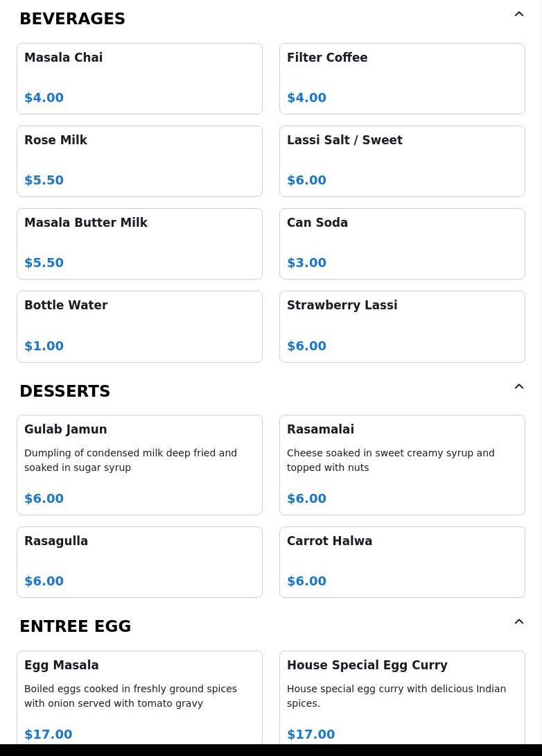
Task: Choose House Special Egg Curry
Action: 402,698
